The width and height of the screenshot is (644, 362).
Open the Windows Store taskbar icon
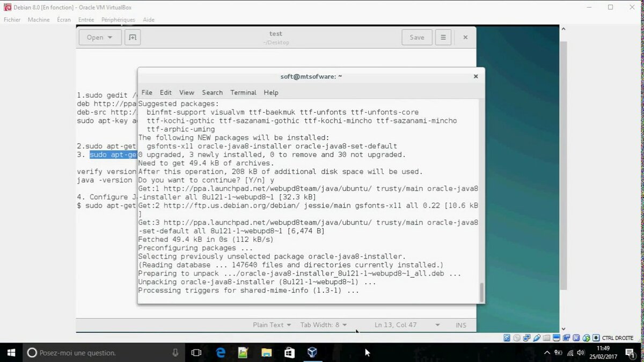pos(289,352)
